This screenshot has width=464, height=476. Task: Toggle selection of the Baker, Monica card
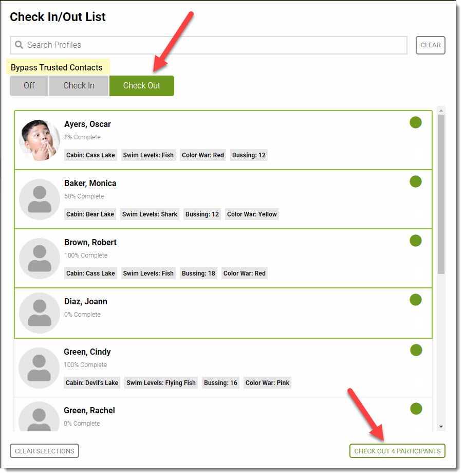231,199
